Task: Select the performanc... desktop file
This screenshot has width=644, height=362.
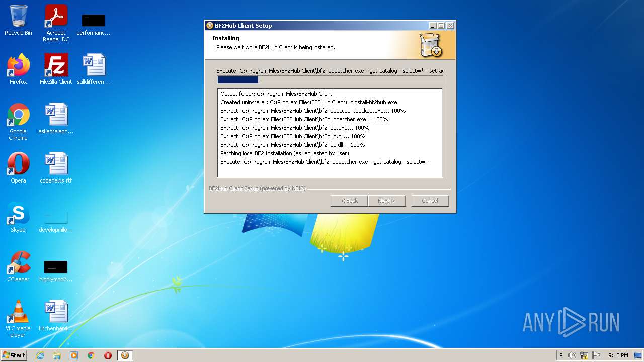Action: 94,23
